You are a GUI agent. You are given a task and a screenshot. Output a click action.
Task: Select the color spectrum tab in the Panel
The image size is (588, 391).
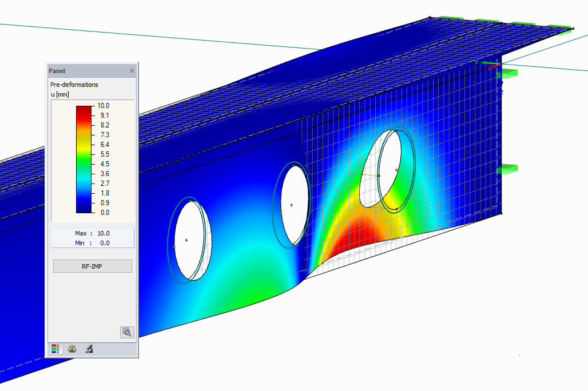pyautogui.click(x=55, y=349)
